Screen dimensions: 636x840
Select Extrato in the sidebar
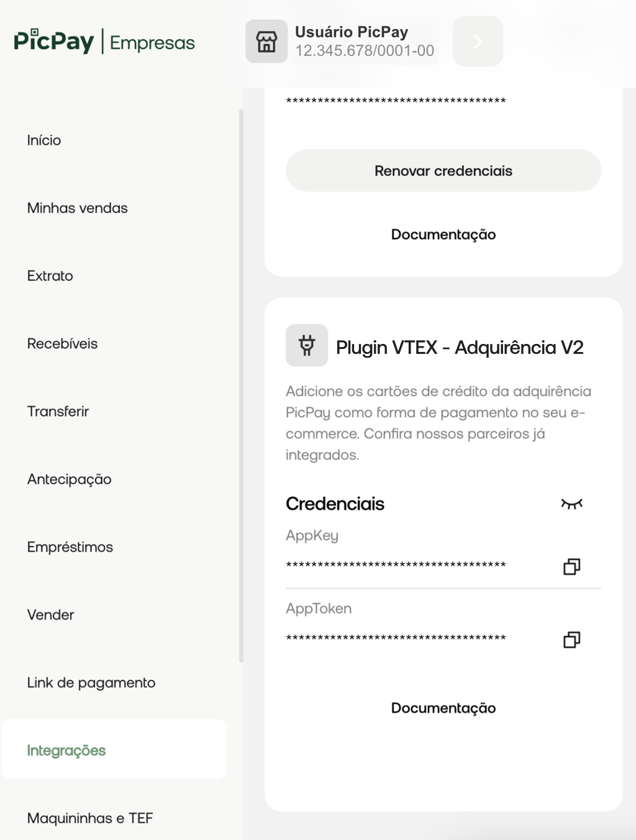coord(50,276)
